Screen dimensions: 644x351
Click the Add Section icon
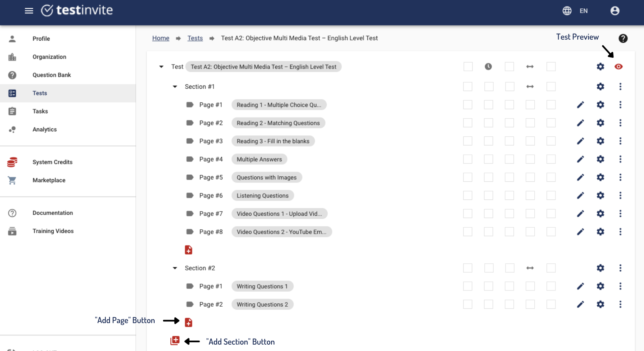pos(175,341)
